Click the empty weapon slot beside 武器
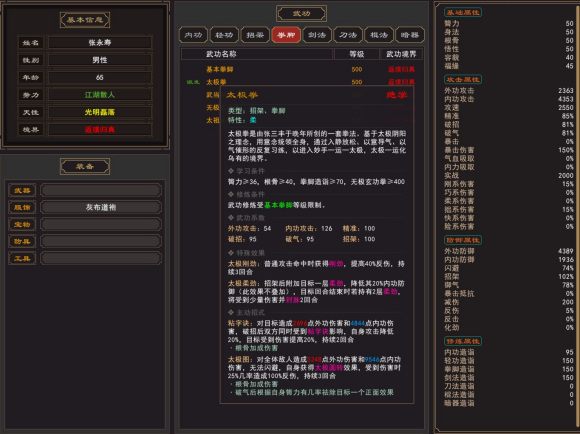Image resolution: width=580 pixels, height=434 pixels. pos(101,191)
